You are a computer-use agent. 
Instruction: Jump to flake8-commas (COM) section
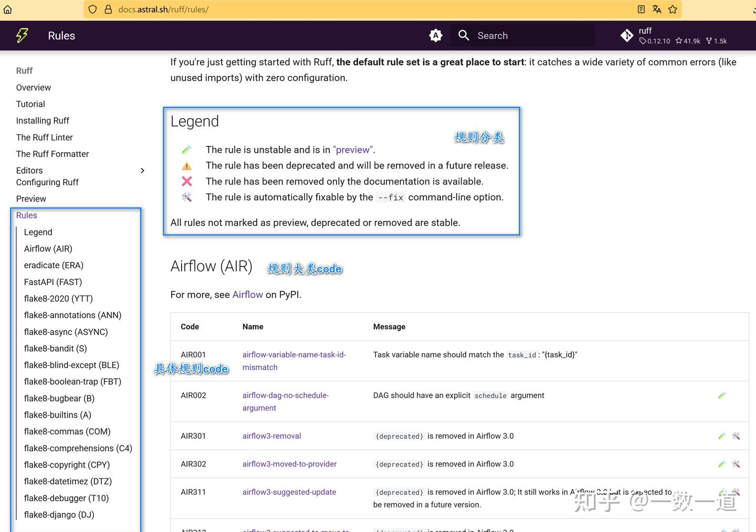(x=67, y=431)
